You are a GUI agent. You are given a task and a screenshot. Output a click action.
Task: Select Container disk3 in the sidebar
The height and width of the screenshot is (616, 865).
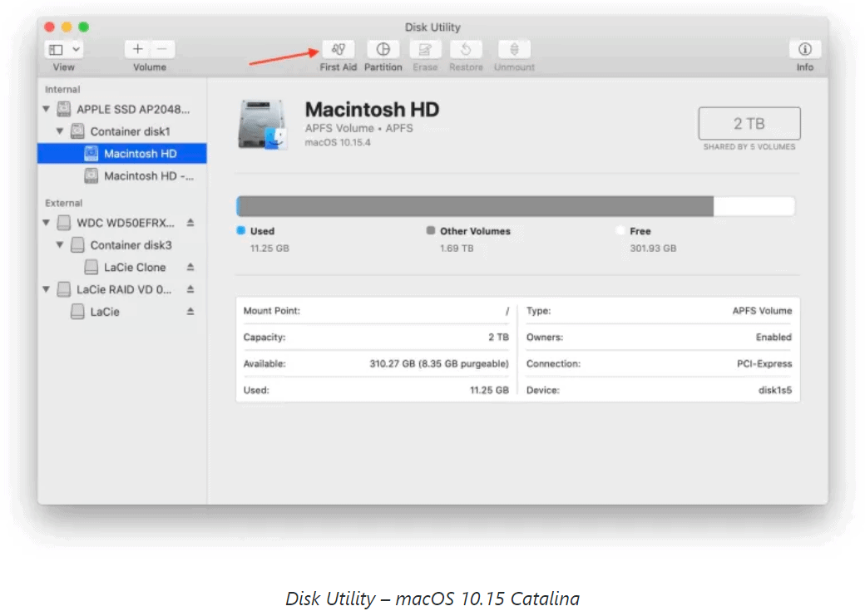122,245
